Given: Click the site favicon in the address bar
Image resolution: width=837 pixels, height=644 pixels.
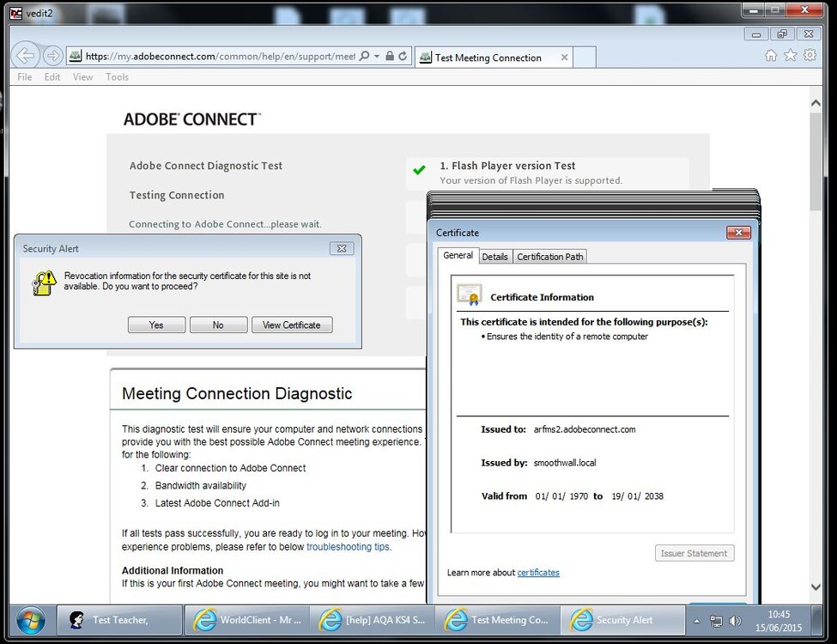Looking at the screenshot, I should (76, 56).
